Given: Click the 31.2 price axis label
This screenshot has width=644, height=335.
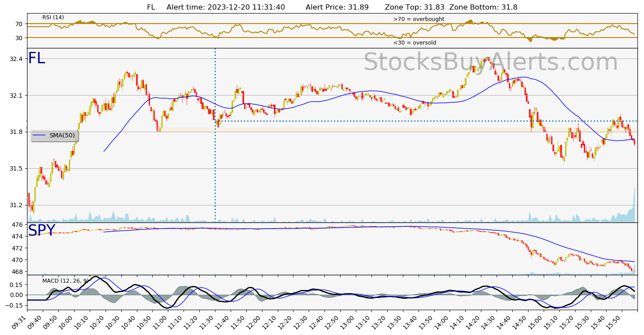Looking at the screenshot, I should (x=16, y=205).
